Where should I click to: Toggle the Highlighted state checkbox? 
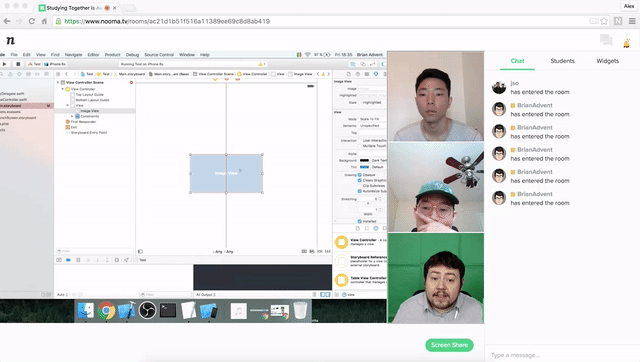pyautogui.click(x=360, y=102)
